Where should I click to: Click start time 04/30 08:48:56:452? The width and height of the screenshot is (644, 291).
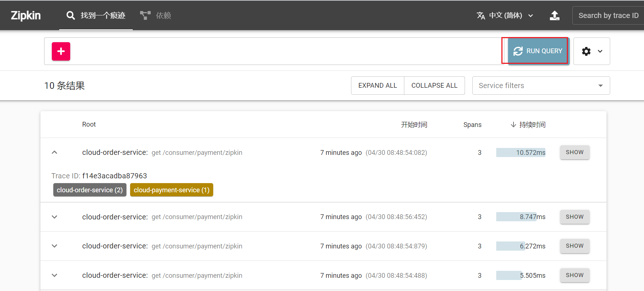(x=396, y=217)
